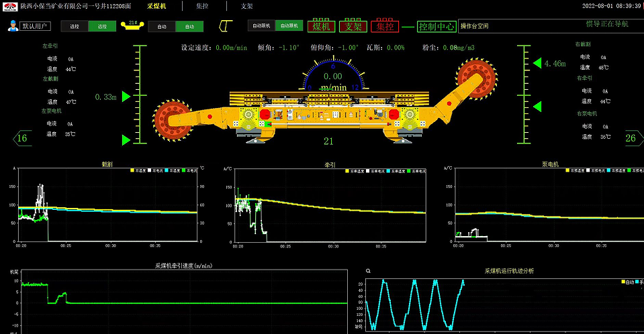Click the 截割 chart title
Image resolution: width=644 pixels, height=334 pixels.
tap(107, 164)
